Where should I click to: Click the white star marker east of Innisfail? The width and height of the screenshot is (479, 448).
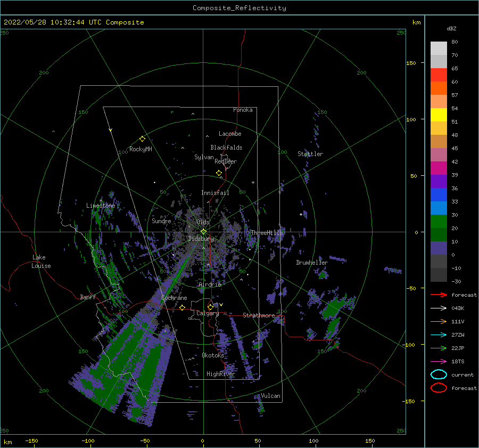pyautogui.click(x=253, y=183)
